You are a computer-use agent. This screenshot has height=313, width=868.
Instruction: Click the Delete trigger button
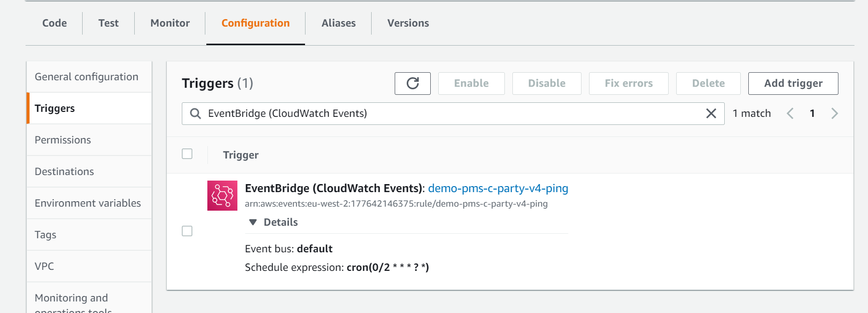[x=708, y=83]
